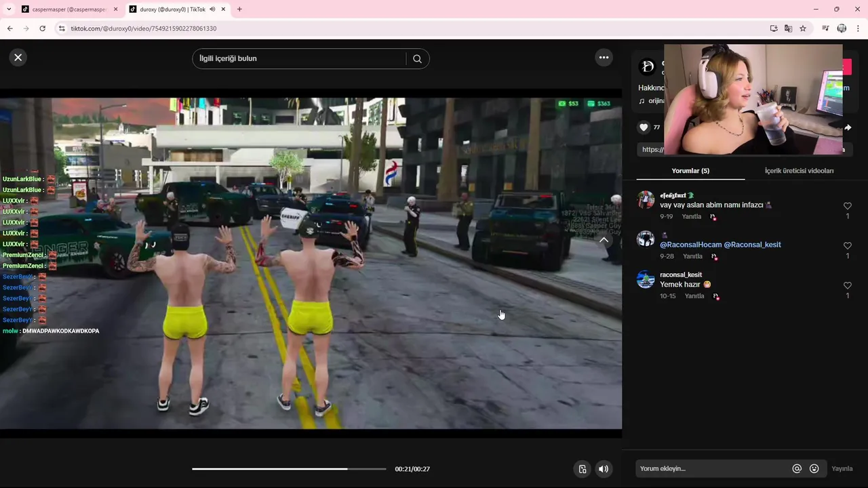
Task: Open the avatar of the 9-28 commenter
Action: click(x=646, y=239)
